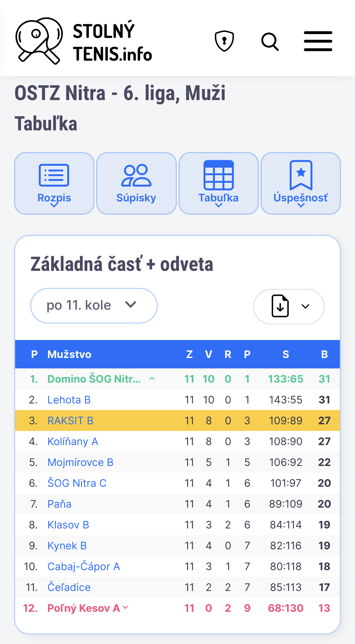Open Súpisky rosters people icon
Image resolution: width=355 pixels, height=644 pixels.
coord(136,175)
